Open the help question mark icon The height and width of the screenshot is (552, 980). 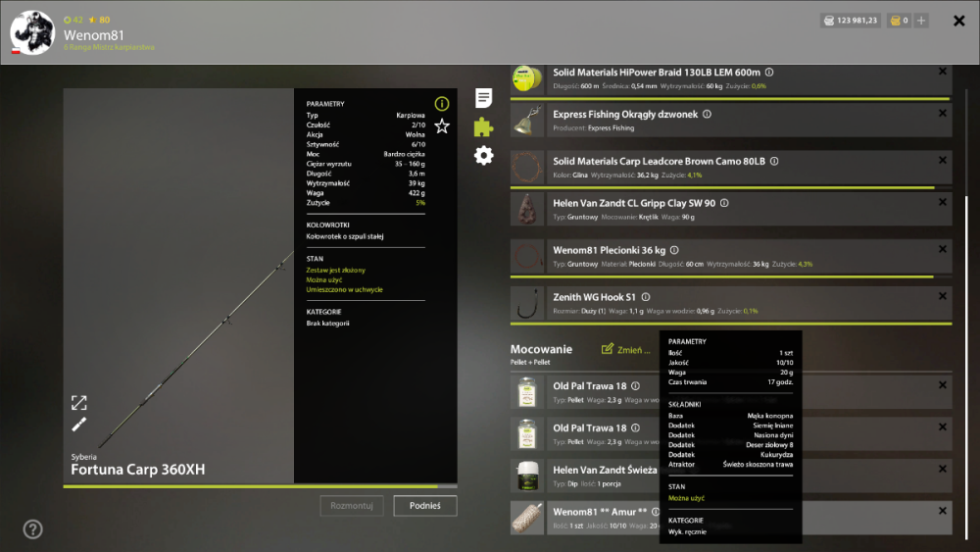(32, 529)
